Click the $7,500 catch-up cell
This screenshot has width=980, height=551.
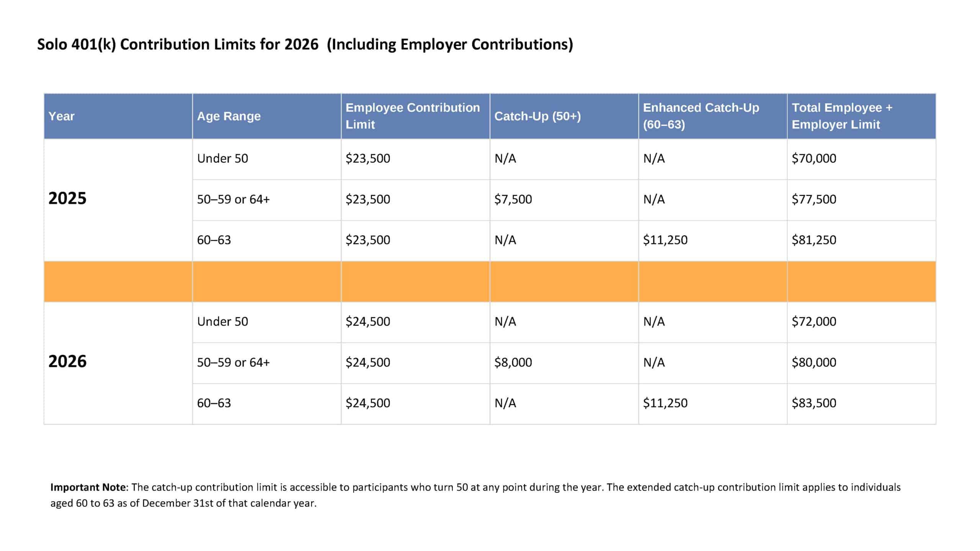[513, 199]
